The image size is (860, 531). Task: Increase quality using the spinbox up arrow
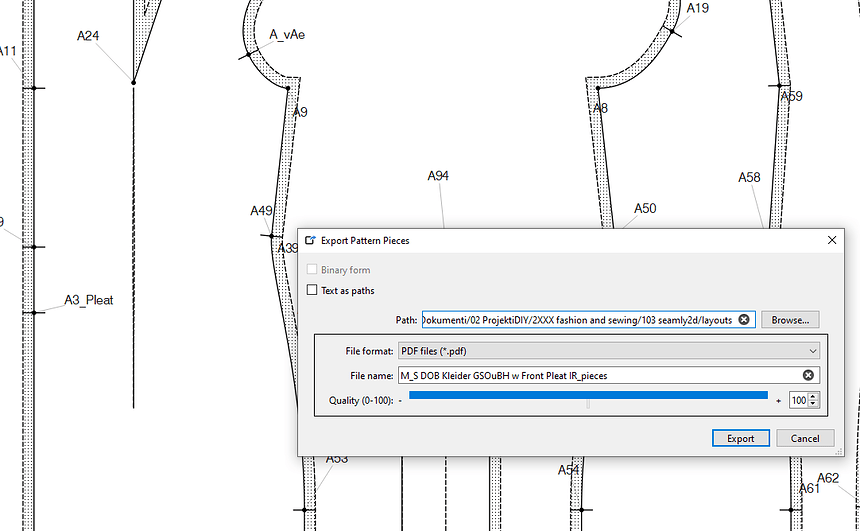coord(813,396)
